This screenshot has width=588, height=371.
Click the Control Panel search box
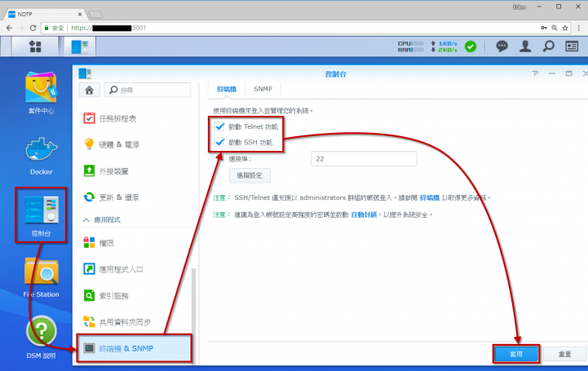coord(148,90)
